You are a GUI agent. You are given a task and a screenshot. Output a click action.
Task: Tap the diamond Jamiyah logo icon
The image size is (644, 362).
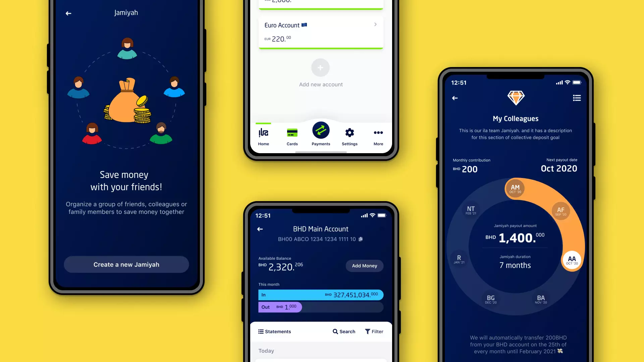(515, 97)
